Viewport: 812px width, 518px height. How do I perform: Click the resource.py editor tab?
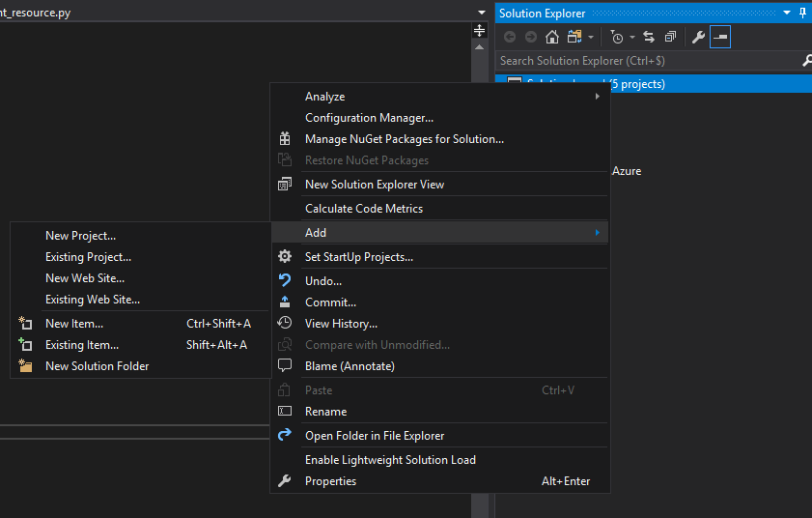pos(35,13)
